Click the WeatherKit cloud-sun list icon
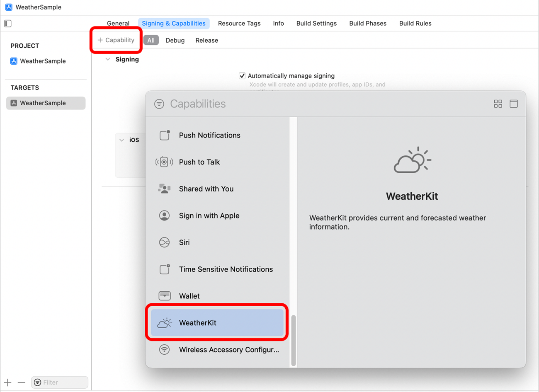Viewport: 539px width, 392px height. (x=165, y=323)
